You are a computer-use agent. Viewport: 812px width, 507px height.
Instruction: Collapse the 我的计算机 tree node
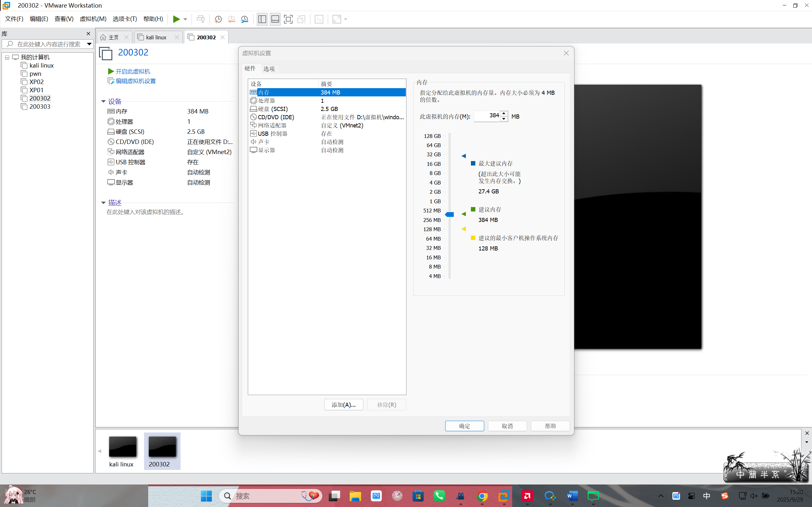(x=7, y=57)
